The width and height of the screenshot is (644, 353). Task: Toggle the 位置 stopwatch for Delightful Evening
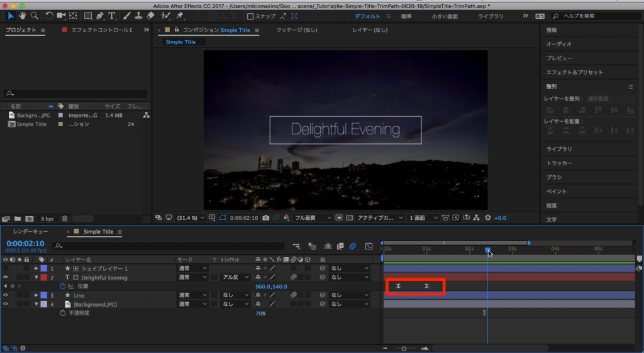click(x=63, y=286)
